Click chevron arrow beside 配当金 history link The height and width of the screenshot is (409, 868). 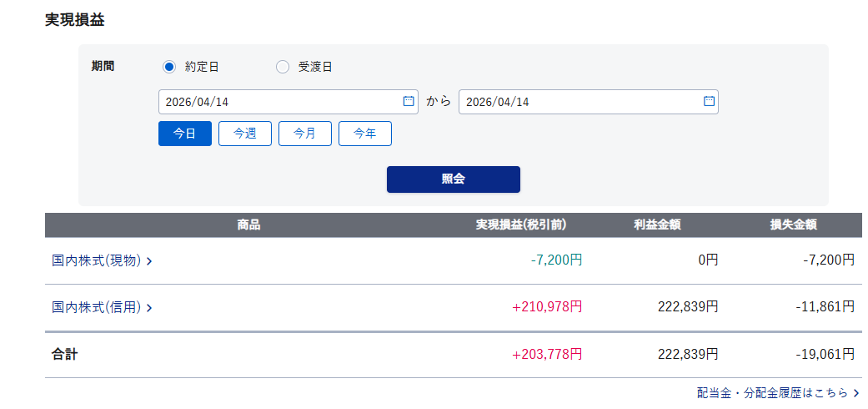click(856, 392)
